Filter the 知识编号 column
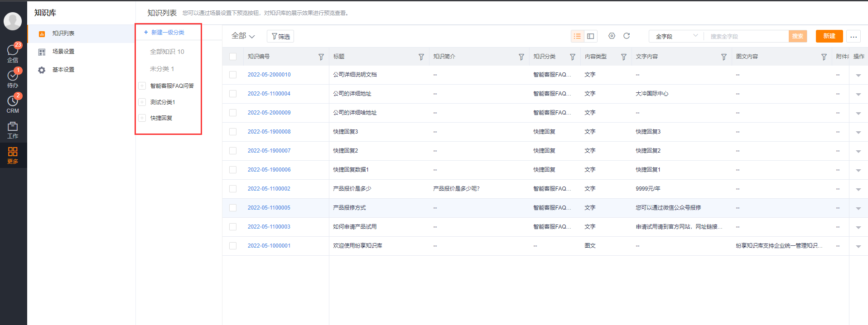 [x=321, y=57]
